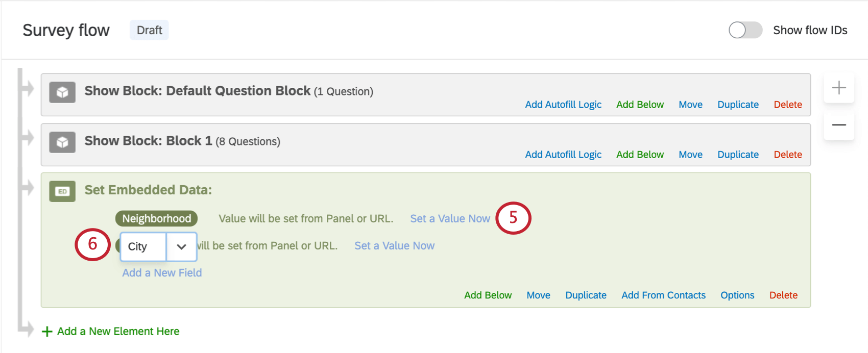
Task: Click the green plus icon for new element
Action: click(x=47, y=332)
